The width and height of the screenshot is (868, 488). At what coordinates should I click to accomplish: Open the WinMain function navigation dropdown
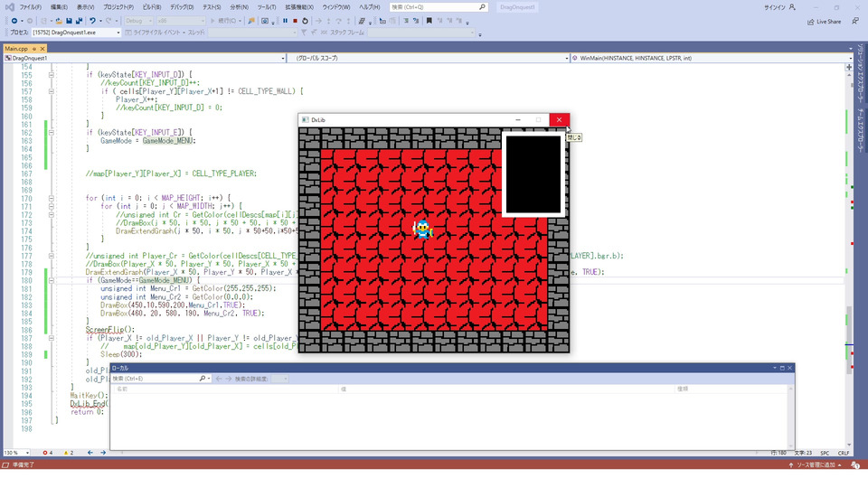point(712,58)
